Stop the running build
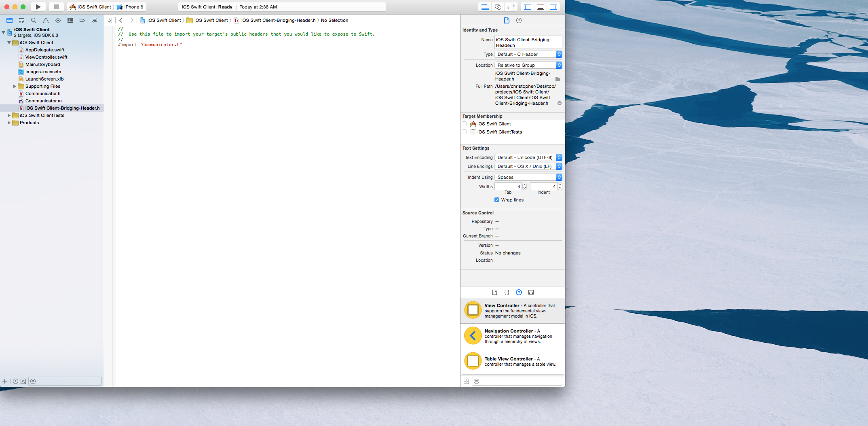The image size is (868, 426). (x=56, y=7)
